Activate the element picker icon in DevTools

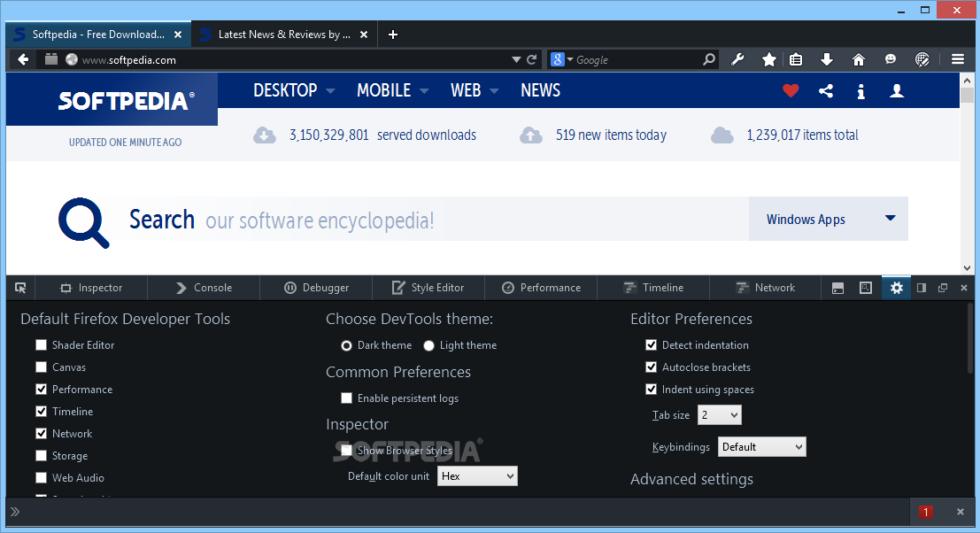click(20, 288)
